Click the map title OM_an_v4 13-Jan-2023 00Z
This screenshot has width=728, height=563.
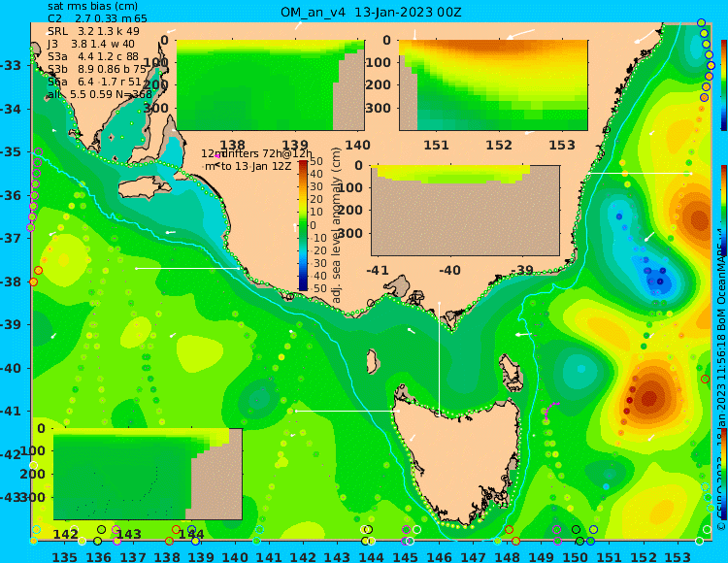point(371,12)
